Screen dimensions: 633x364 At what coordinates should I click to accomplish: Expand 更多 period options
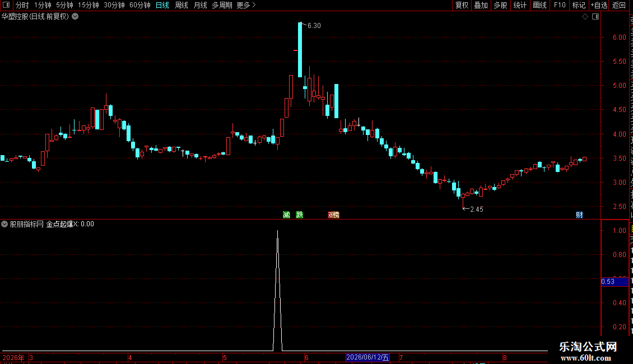246,5
